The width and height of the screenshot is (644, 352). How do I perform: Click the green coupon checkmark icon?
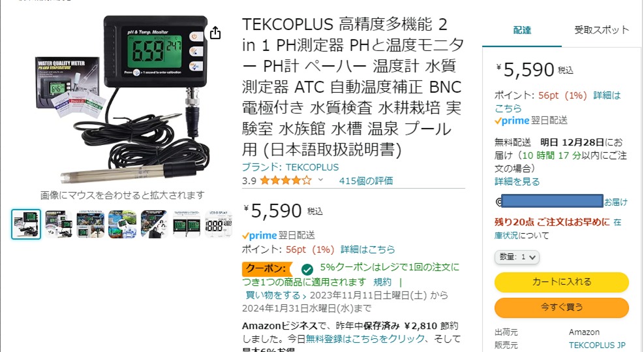(307, 269)
